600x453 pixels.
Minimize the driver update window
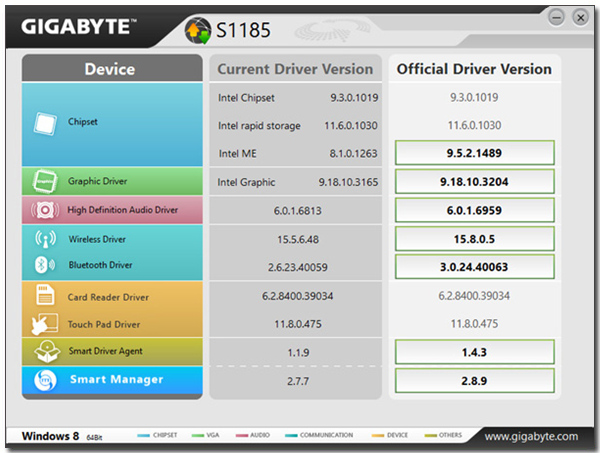[x=556, y=18]
